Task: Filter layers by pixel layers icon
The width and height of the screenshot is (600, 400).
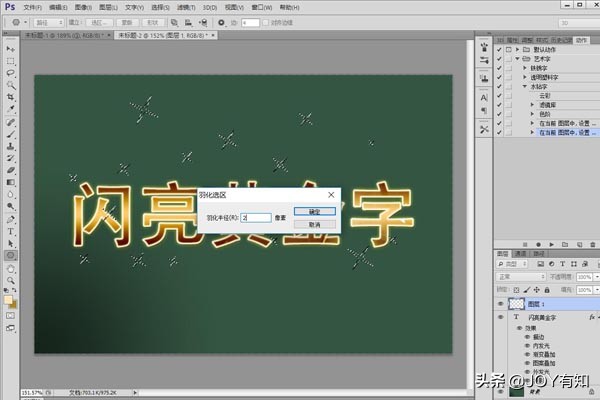Action: click(540, 264)
